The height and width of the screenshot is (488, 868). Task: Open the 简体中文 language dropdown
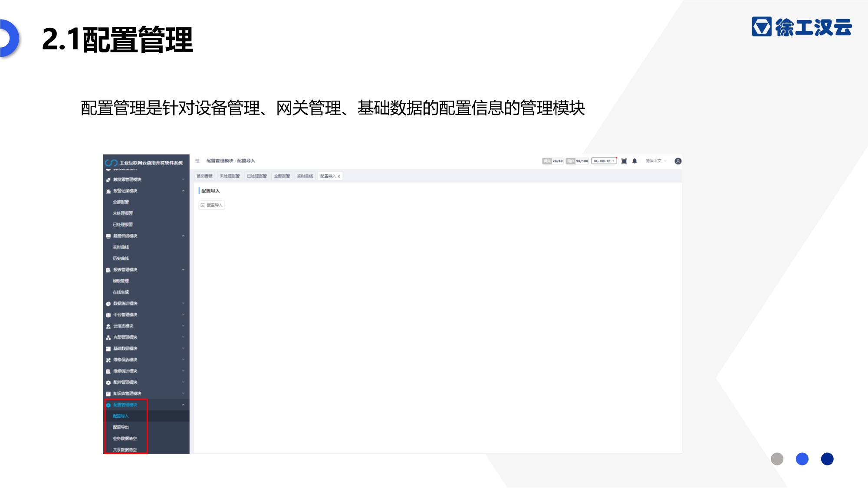pos(656,161)
